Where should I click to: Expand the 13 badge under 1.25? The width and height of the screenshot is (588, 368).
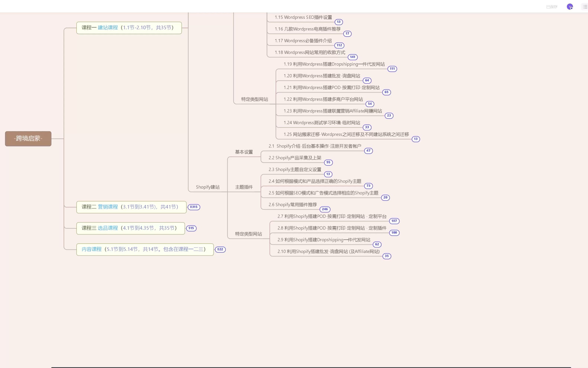tap(416, 139)
